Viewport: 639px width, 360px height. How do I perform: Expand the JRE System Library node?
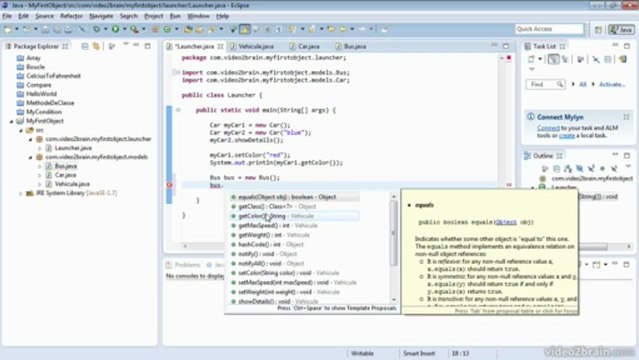point(20,194)
